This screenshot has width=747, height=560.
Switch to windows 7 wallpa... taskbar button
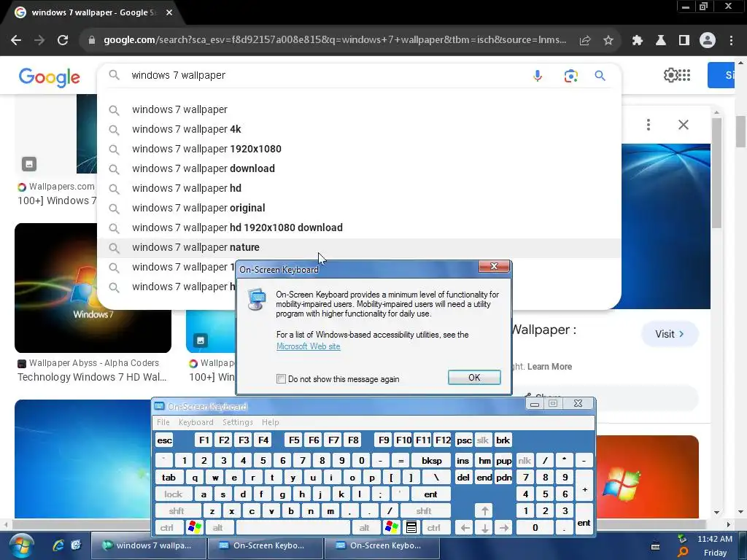pos(148,545)
